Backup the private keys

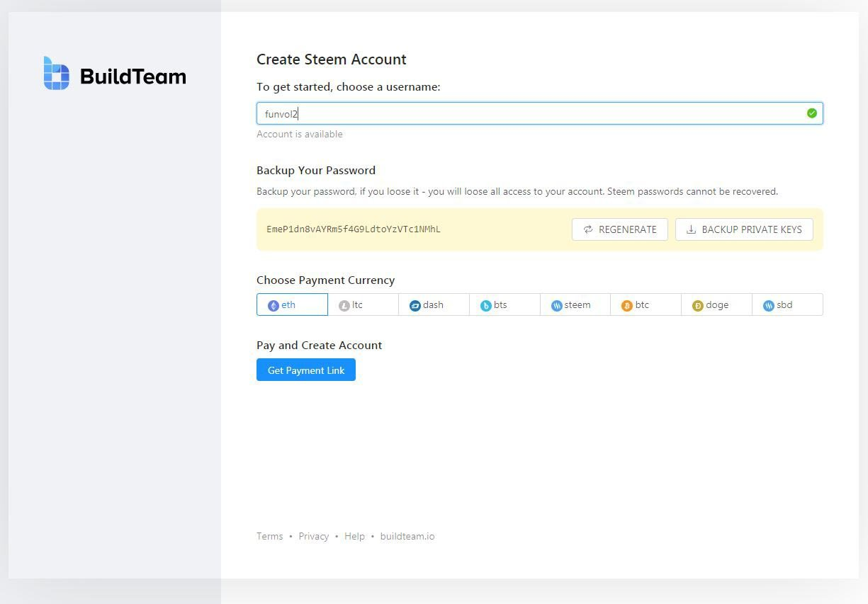[744, 229]
